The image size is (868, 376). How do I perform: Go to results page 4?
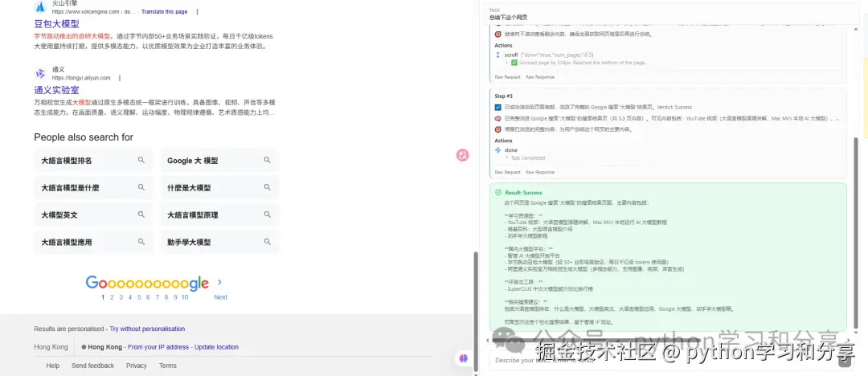point(130,297)
